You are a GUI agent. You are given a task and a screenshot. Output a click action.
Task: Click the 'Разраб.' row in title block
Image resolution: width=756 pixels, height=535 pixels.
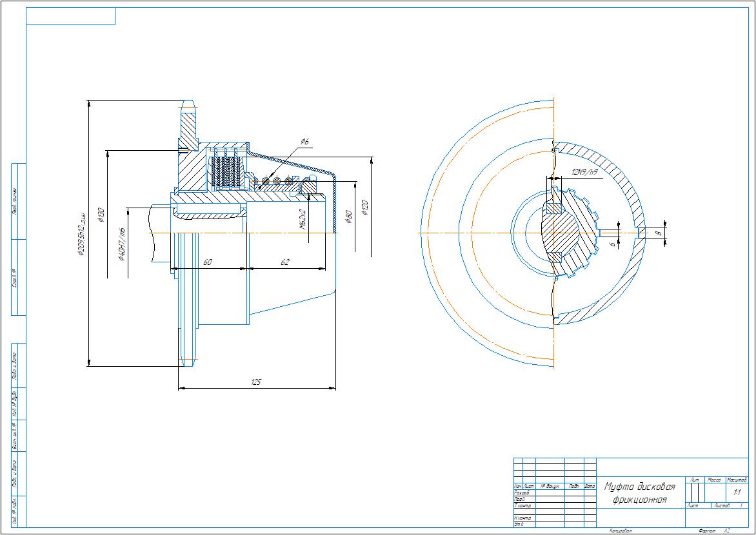[x=521, y=492]
